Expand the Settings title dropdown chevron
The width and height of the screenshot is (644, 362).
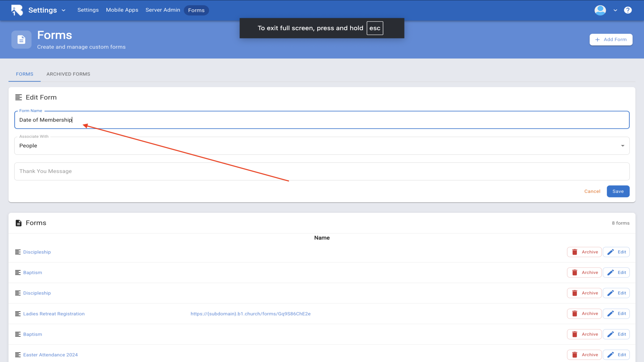click(x=63, y=10)
